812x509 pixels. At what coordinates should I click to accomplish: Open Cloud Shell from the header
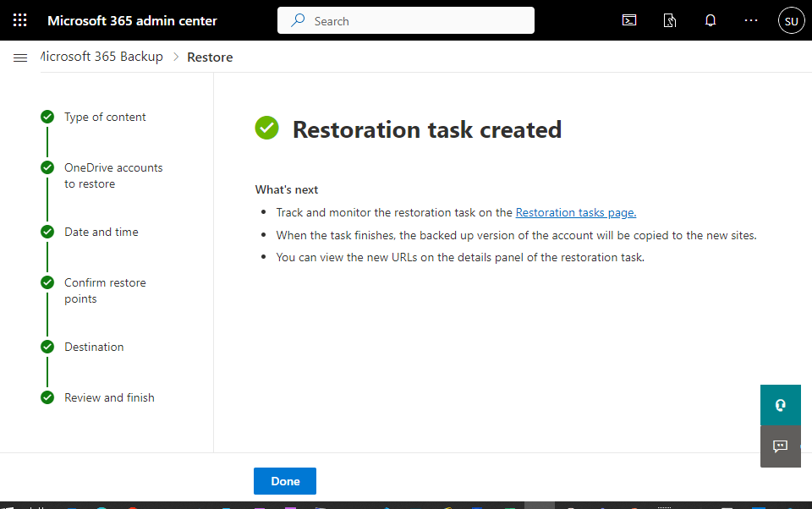(629, 20)
